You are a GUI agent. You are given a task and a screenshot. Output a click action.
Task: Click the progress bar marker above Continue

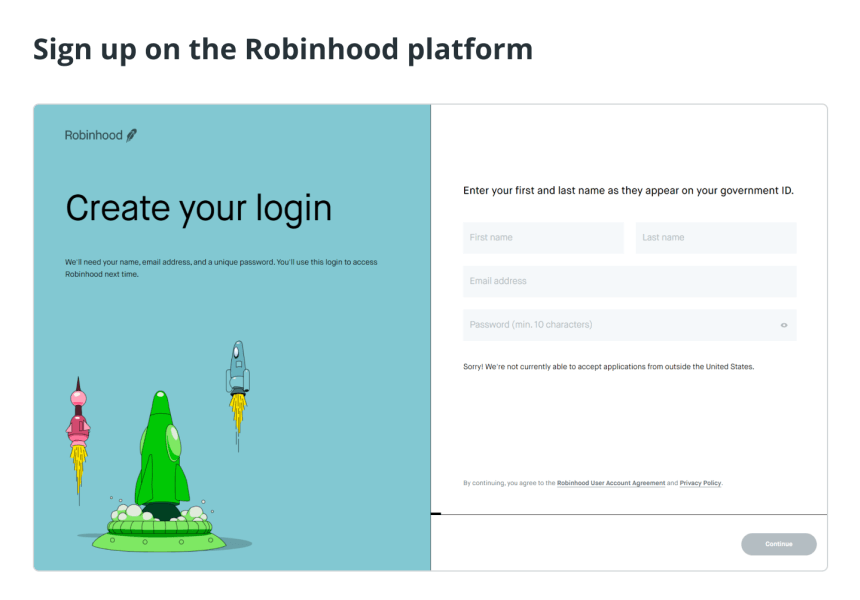pyautogui.click(x=436, y=514)
